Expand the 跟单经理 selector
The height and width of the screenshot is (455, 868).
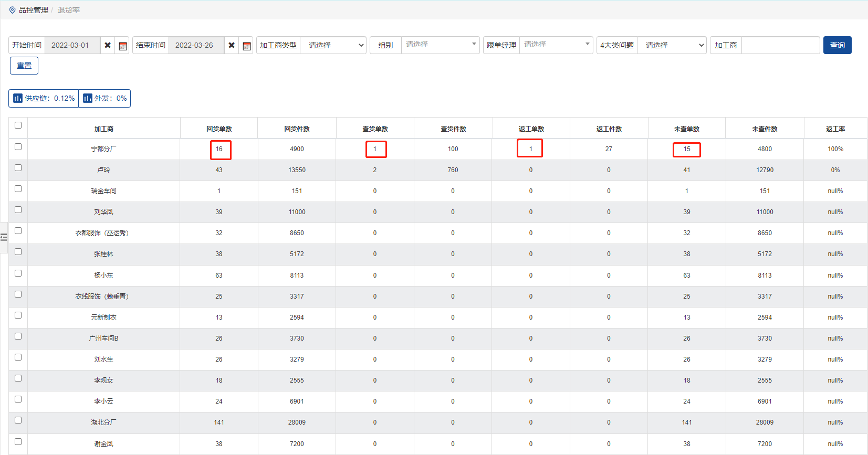pos(556,45)
